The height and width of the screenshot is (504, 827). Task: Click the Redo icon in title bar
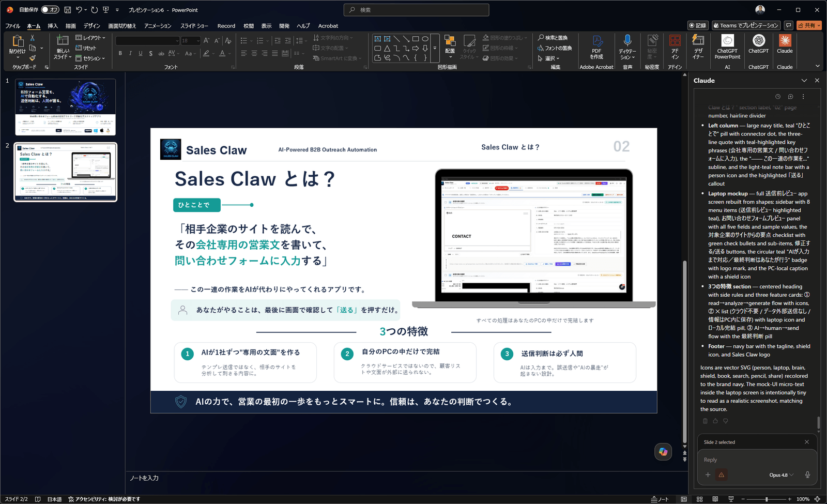click(94, 10)
